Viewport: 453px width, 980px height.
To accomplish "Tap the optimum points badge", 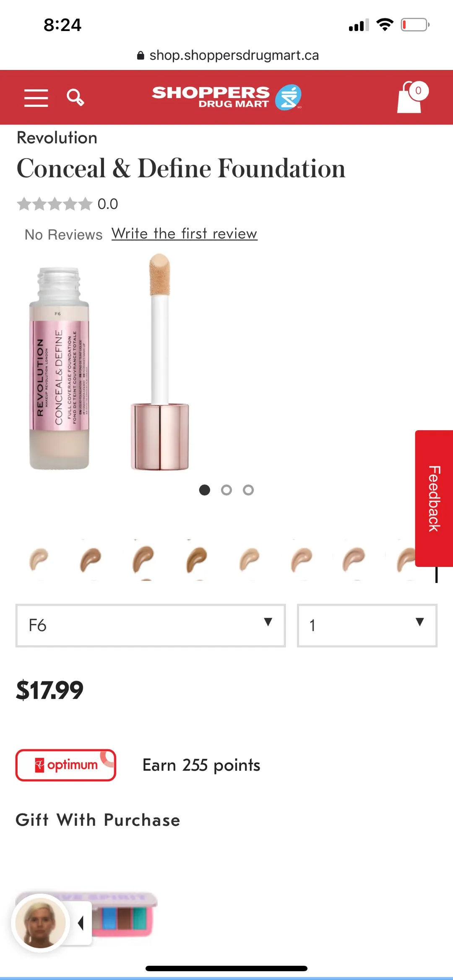I will pos(66,765).
